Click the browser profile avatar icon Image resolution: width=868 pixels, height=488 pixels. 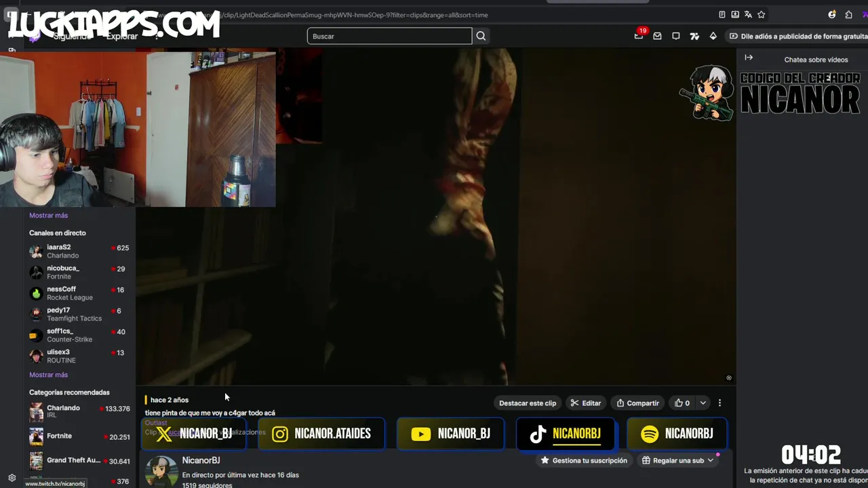pos(832,14)
